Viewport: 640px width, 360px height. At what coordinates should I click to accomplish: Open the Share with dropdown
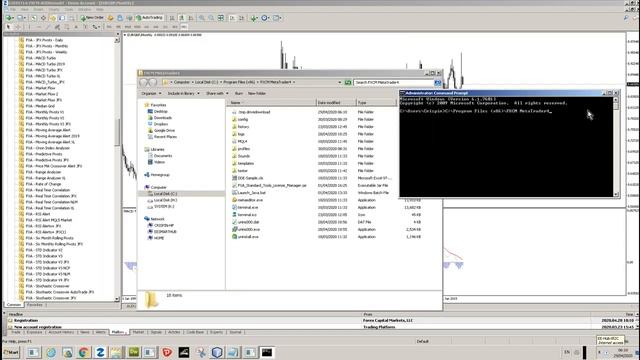pos(217,93)
